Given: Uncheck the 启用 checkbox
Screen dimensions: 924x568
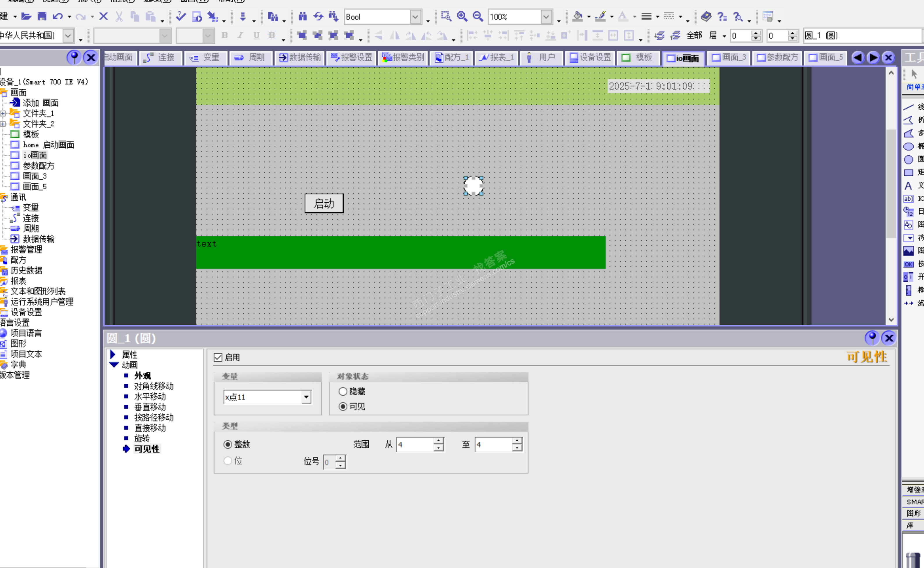Looking at the screenshot, I should point(218,357).
